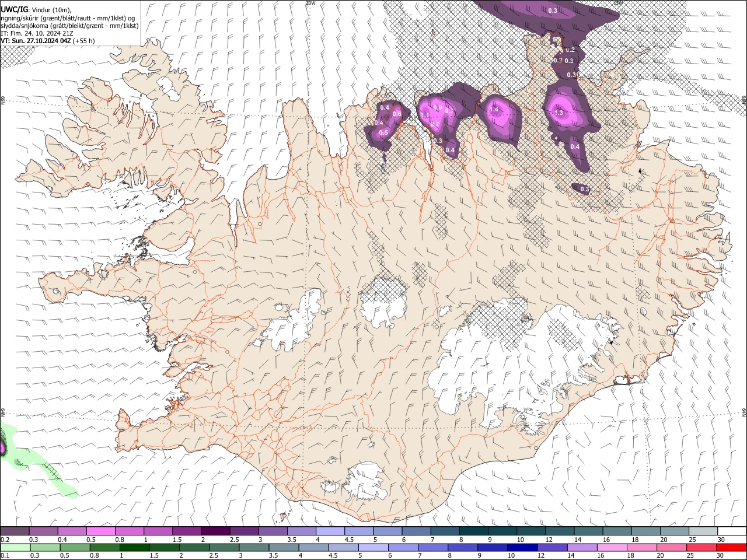Select lower blue swatch between 6 and 7

coord(403,547)
